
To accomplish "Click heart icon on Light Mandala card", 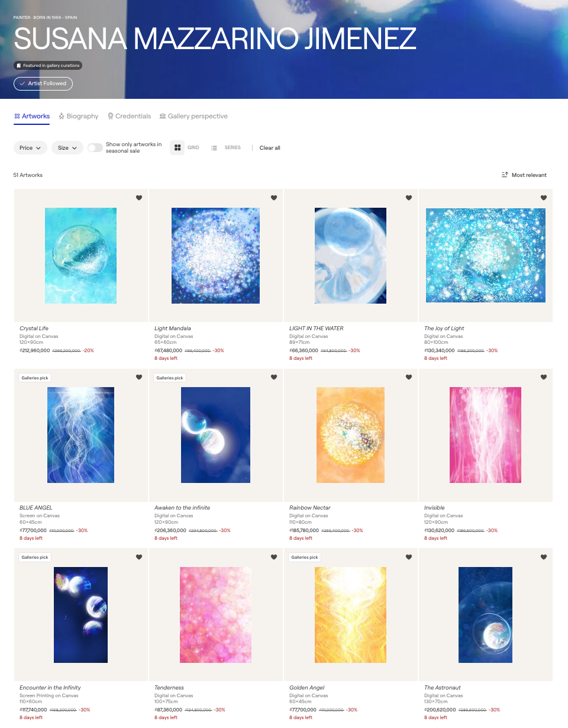I will tap(274, 198).
